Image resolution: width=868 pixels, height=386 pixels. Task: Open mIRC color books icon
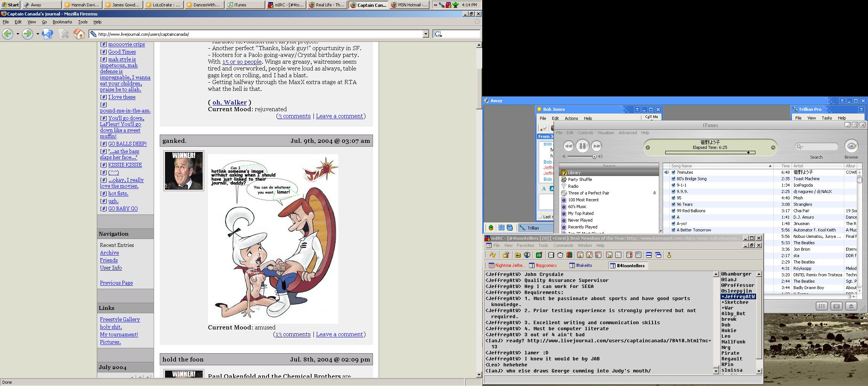(x=569, y=255)
